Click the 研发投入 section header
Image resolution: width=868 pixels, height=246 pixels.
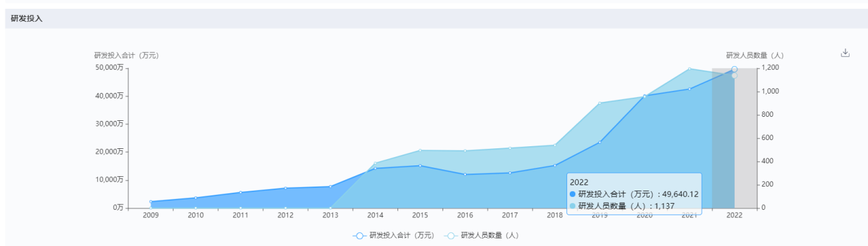27,18
